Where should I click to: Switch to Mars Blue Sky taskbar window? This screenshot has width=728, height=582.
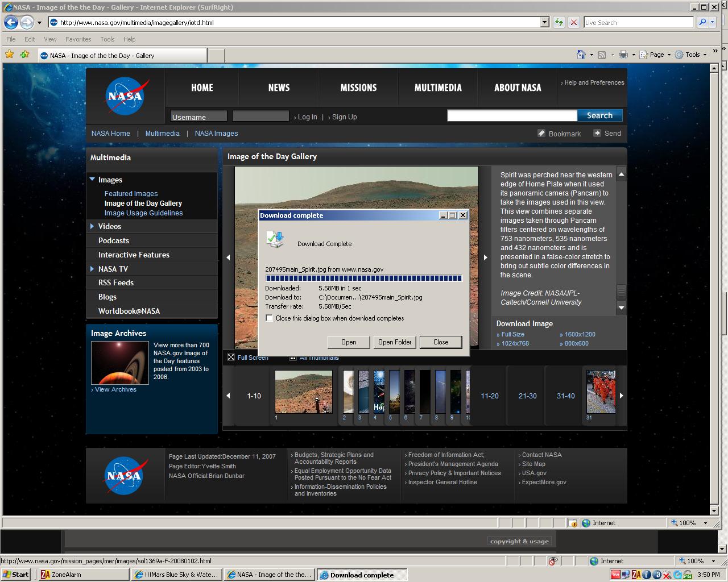point(176,575)
